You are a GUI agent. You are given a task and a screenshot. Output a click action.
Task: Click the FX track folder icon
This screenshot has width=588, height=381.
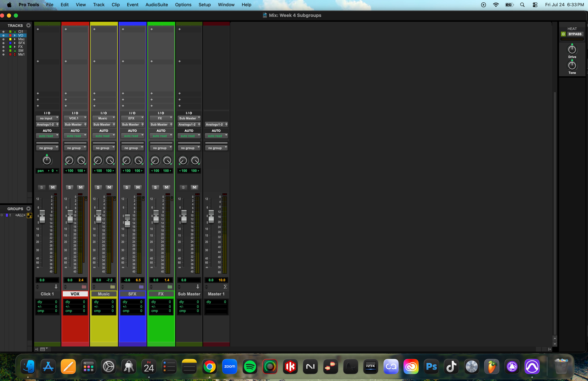[170, 287]
